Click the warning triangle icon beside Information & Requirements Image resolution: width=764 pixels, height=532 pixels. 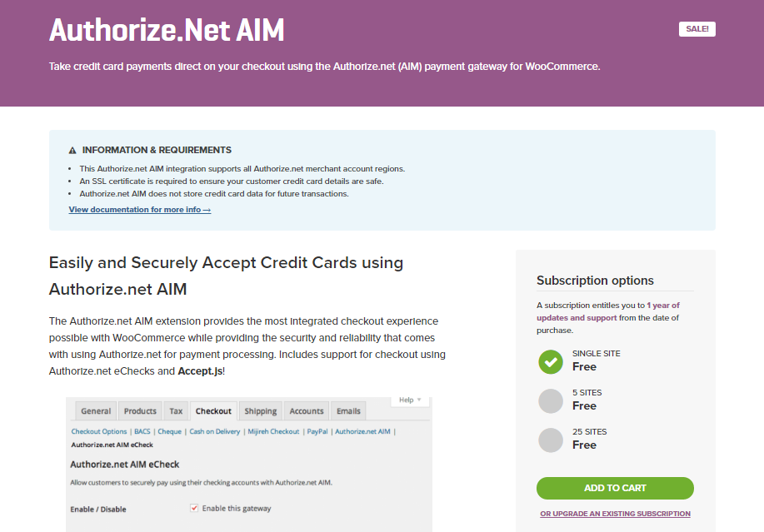click(x=72, y=151)
